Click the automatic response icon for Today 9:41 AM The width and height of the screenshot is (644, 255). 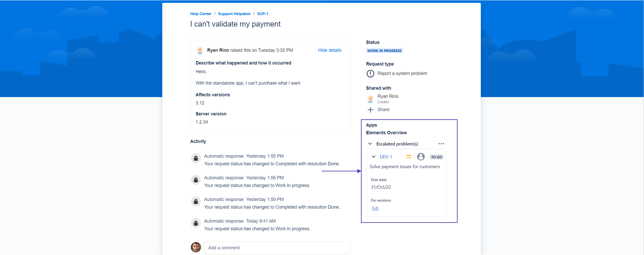click(196, 223)
